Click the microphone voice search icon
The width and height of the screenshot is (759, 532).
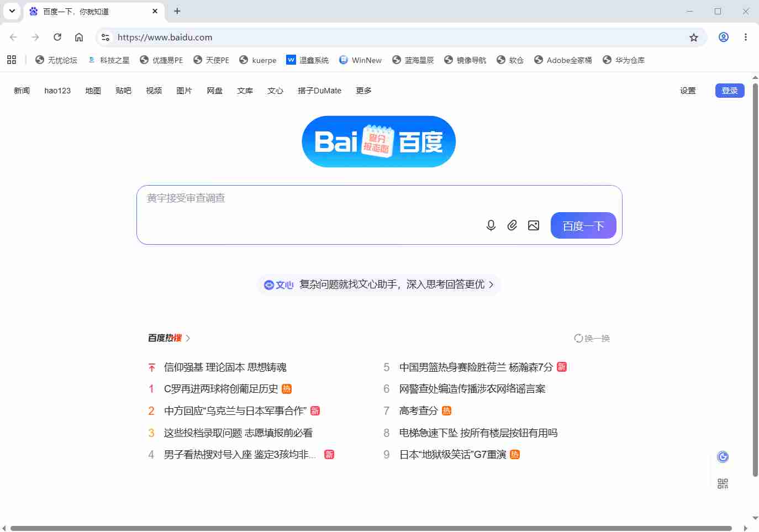click(x=491, y=225)
